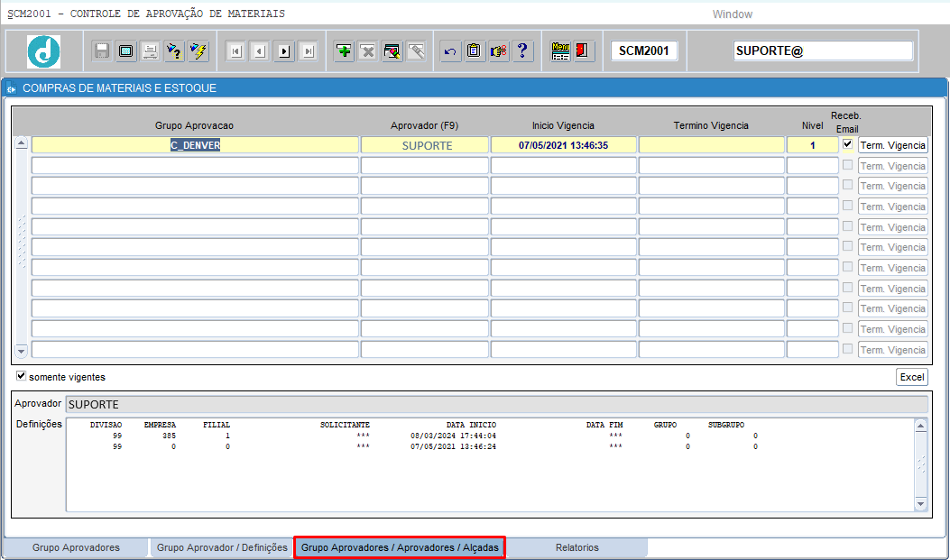Click the blue 'd' application logo
The height and width of the screenshot is (560, 950).
[43, 51]
